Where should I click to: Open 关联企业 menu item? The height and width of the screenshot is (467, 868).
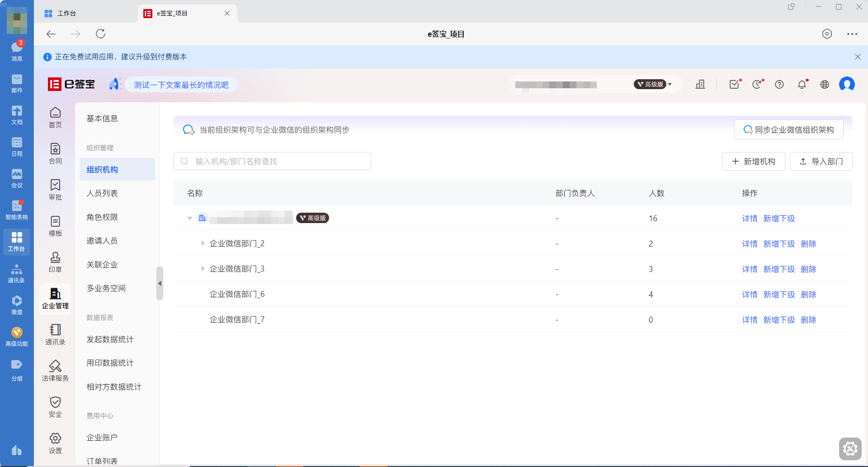coord(102,265)
